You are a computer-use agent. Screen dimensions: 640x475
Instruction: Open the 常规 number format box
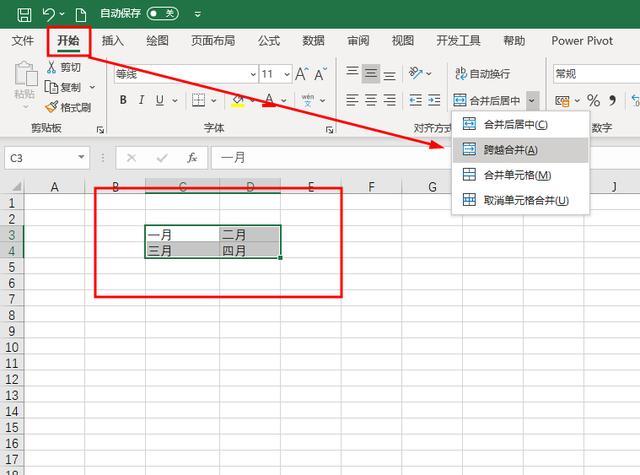pos(596,74)
